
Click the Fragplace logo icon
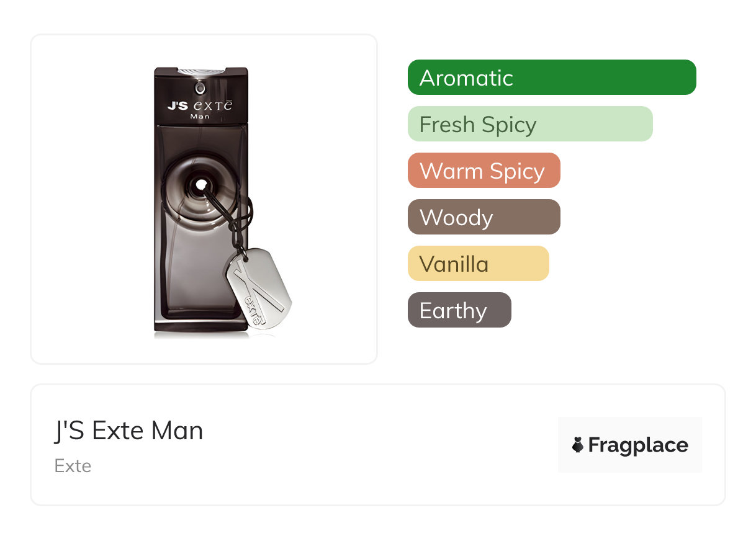[x=578, y=445]
